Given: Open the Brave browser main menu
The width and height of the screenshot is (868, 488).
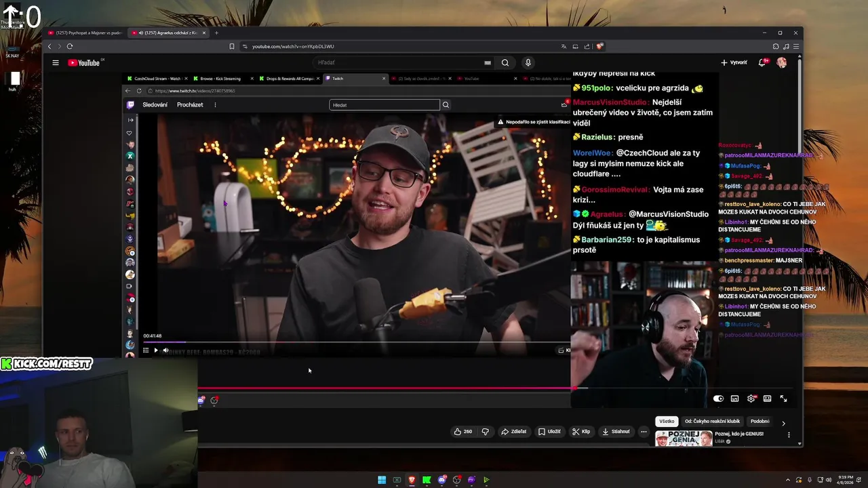Looking at the screenshot, I should coord(796,46).
